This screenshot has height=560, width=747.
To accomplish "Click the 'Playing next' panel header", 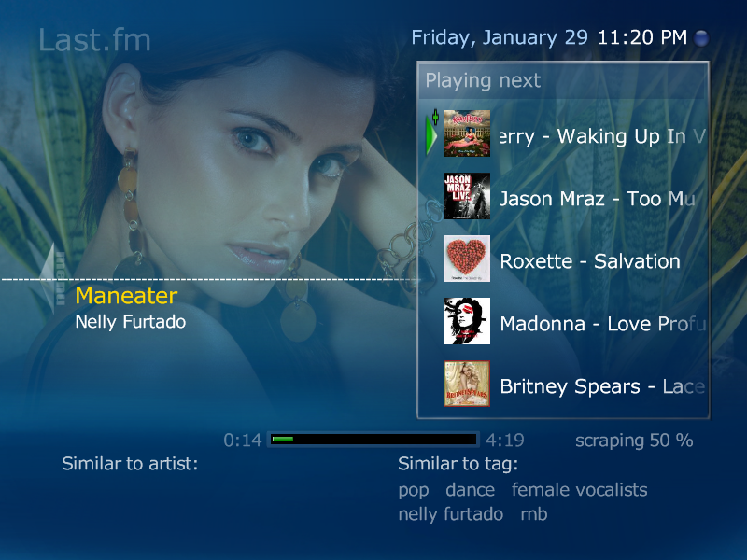I will 563,80.
